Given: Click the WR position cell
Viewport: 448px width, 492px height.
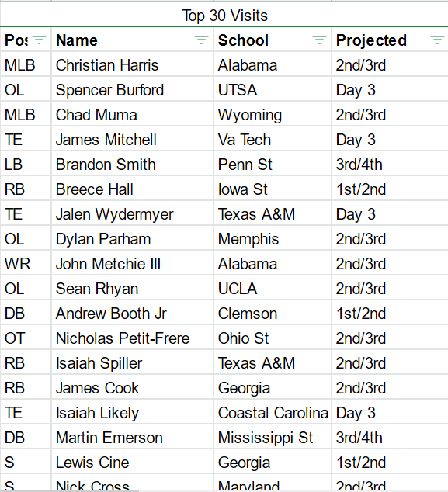Looking at the screenshot, I should (26, 264).
